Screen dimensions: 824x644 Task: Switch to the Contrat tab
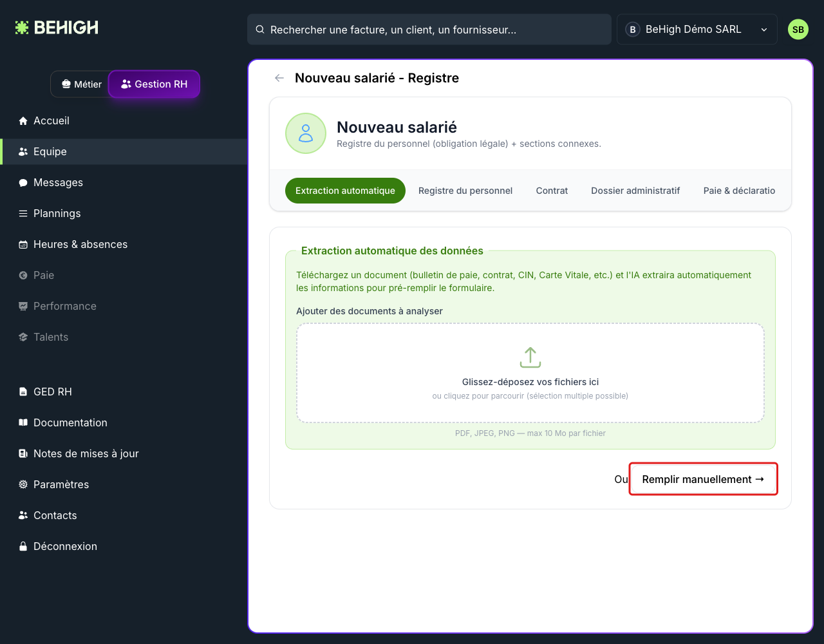tap(552, 191)
